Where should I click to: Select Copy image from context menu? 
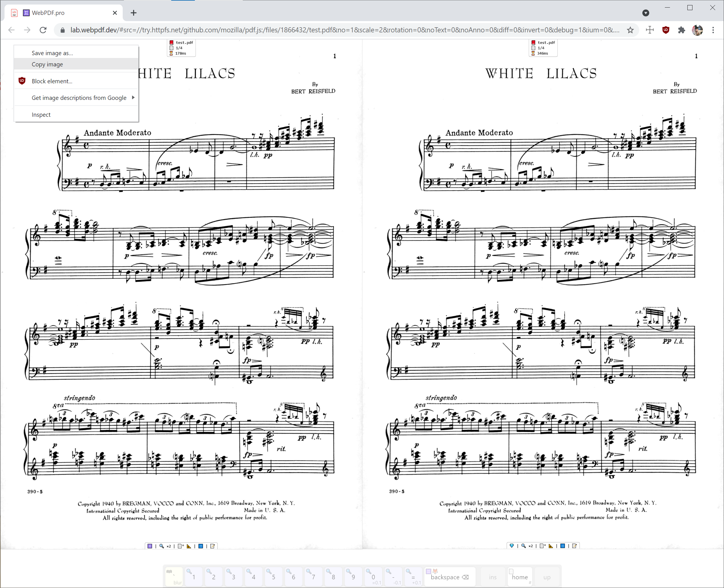47,64
